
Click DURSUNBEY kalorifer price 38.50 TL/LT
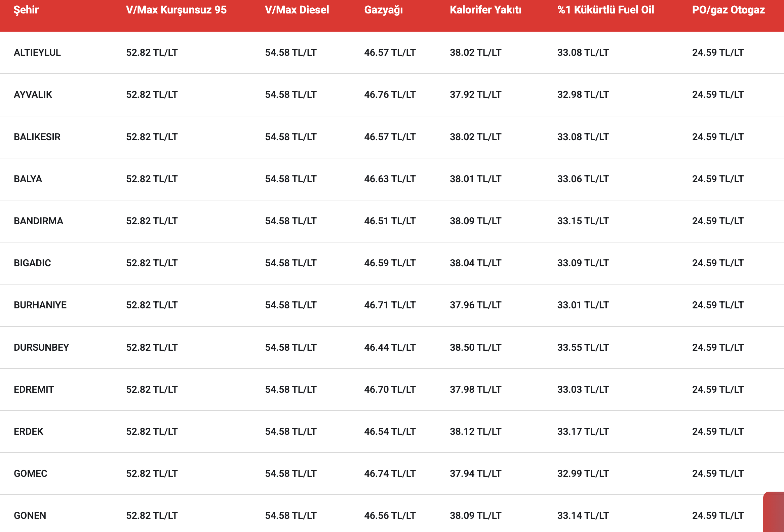tap(475, 347)
